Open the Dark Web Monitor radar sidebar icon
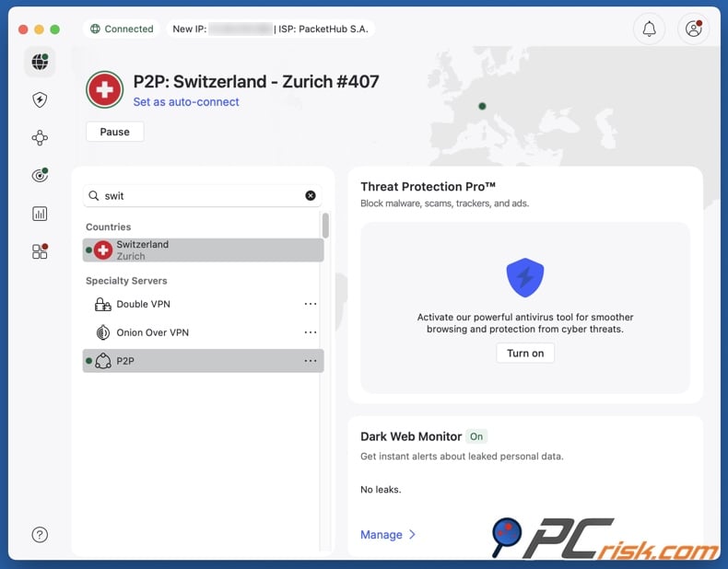Viewport: 728px width, 569px height. click(40, 175)
